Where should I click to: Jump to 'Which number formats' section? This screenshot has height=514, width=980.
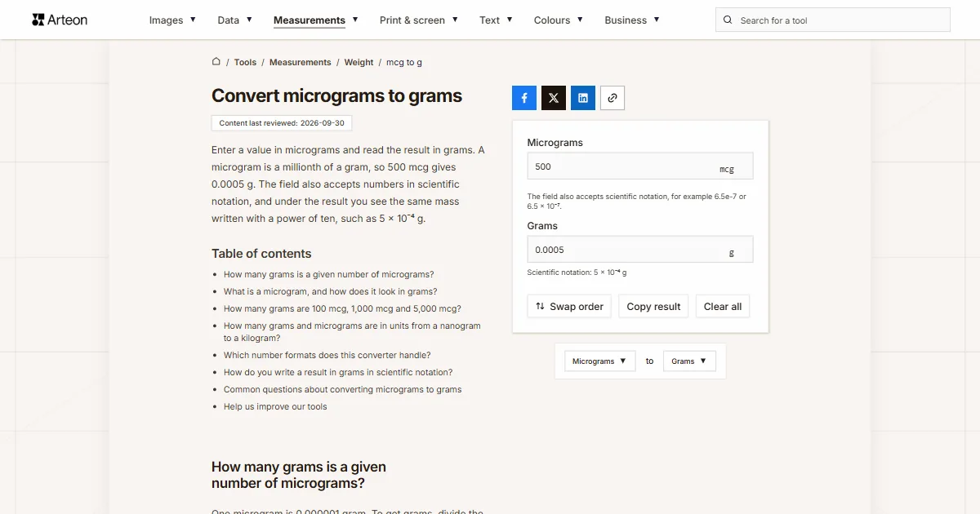point(327,355)
